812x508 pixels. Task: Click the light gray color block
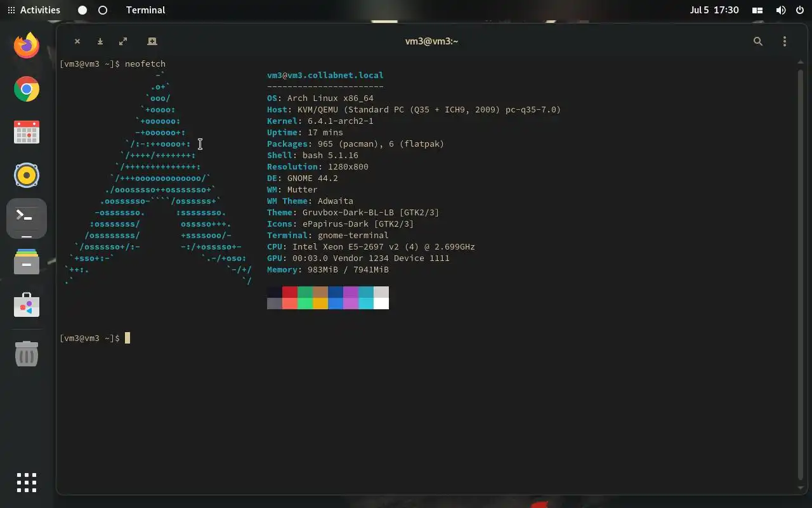[x=381, y=292]
